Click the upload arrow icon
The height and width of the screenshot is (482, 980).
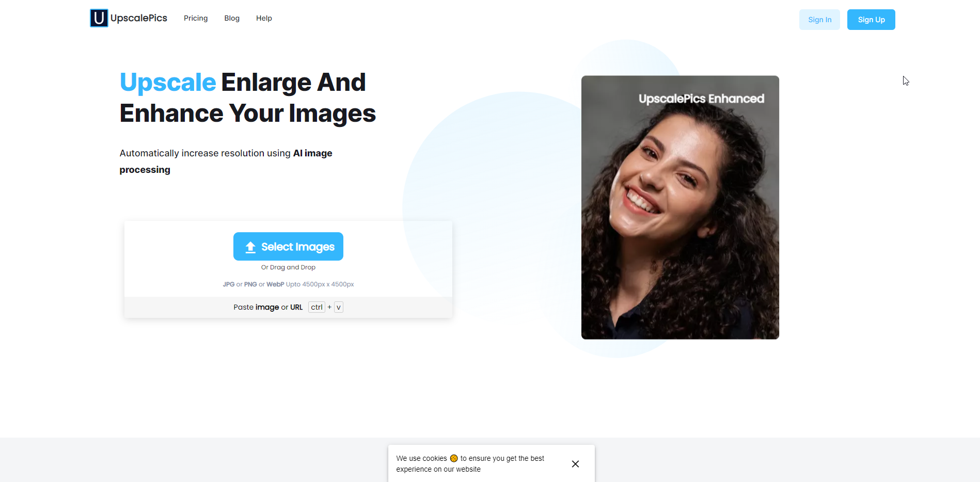point(250,247)
